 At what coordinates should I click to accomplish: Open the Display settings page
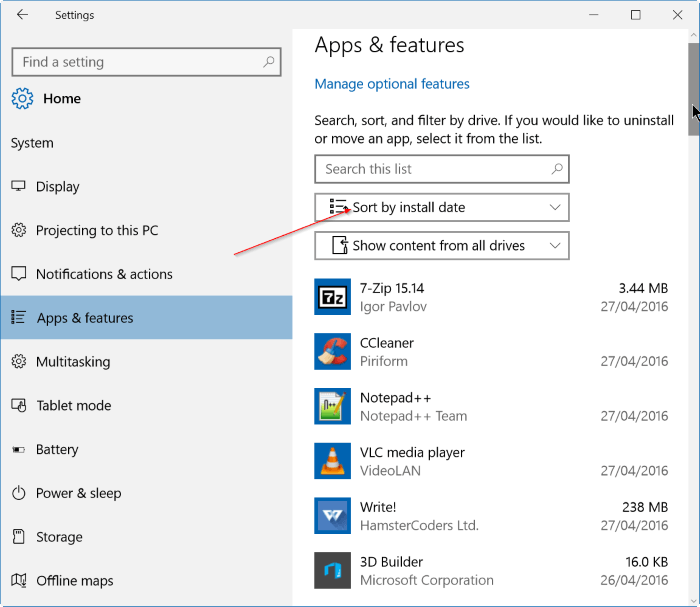(x=57, y=187)
